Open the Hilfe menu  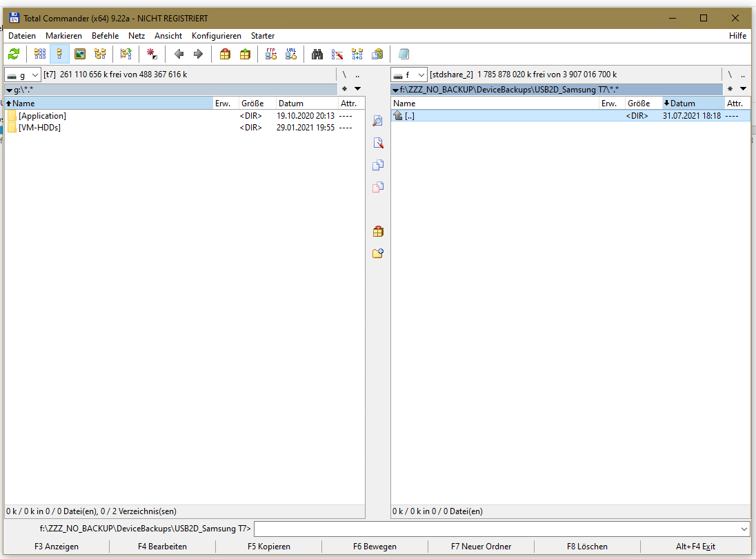click(x=737, y=36)
